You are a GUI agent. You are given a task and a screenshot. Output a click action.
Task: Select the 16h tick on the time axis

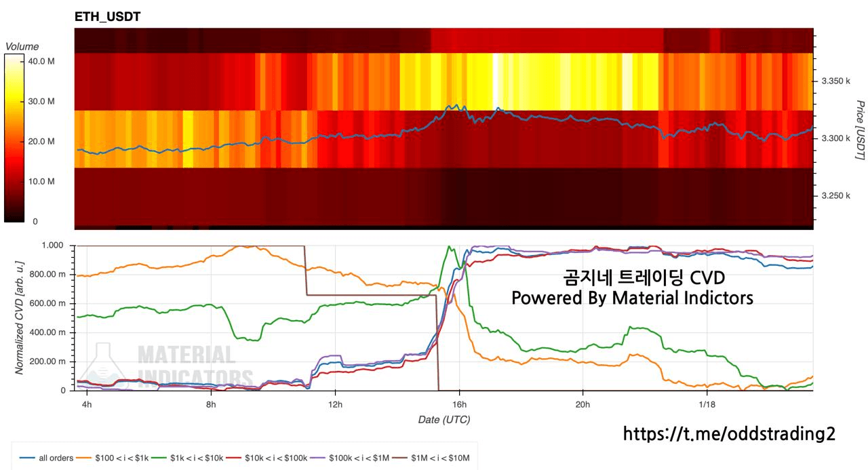tap(459, 405)
